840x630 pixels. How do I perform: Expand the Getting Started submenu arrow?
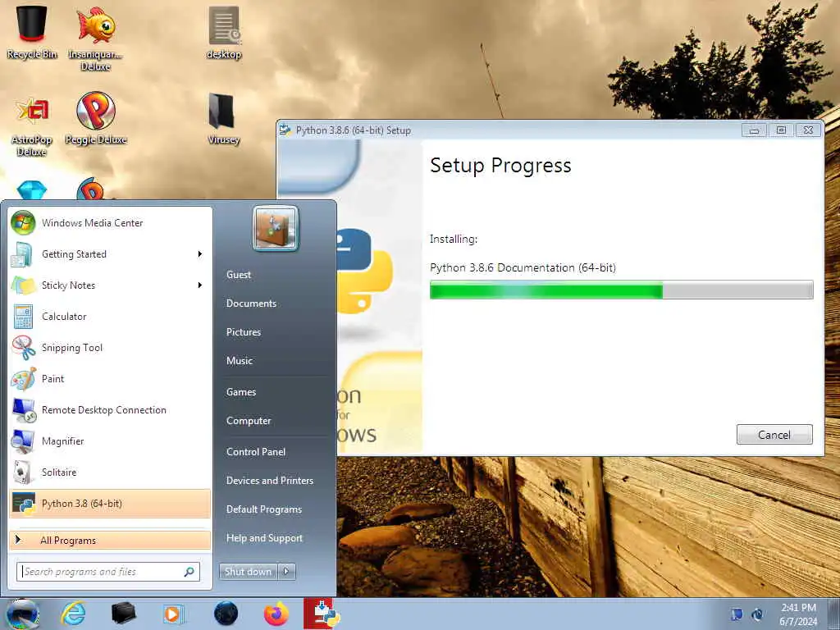coord(200,254)
